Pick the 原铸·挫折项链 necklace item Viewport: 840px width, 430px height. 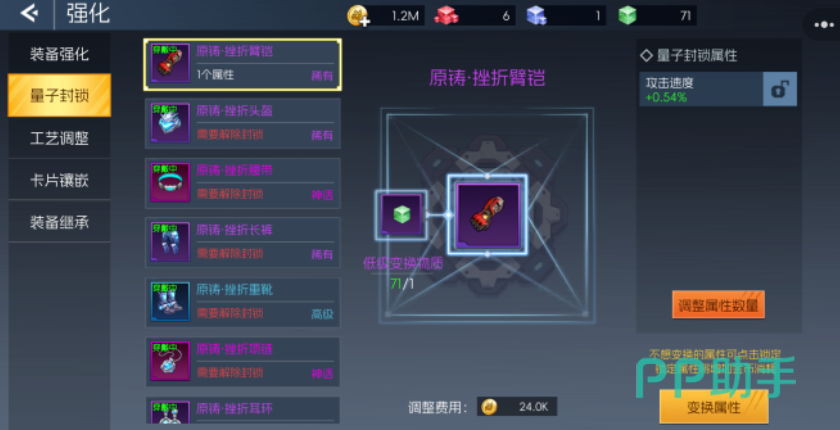[243, 361]
